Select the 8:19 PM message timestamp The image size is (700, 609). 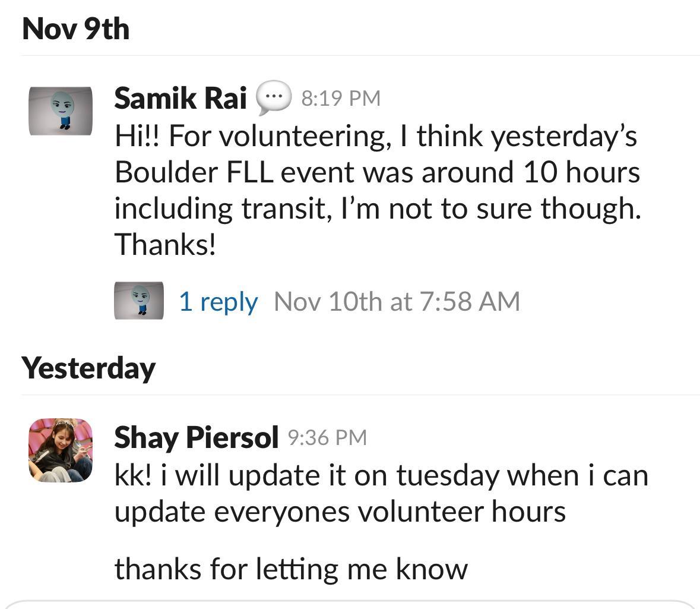click(x=341, y=98)
